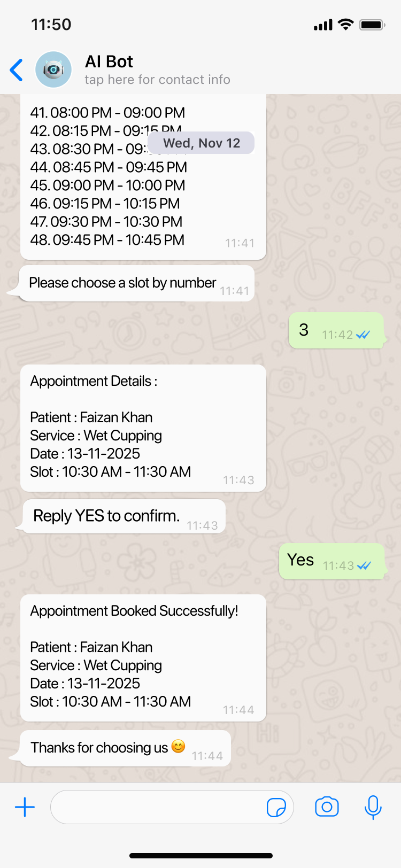401x868 pixels.
Task: Tap the AI Bot profile picture
Action: 53,69
